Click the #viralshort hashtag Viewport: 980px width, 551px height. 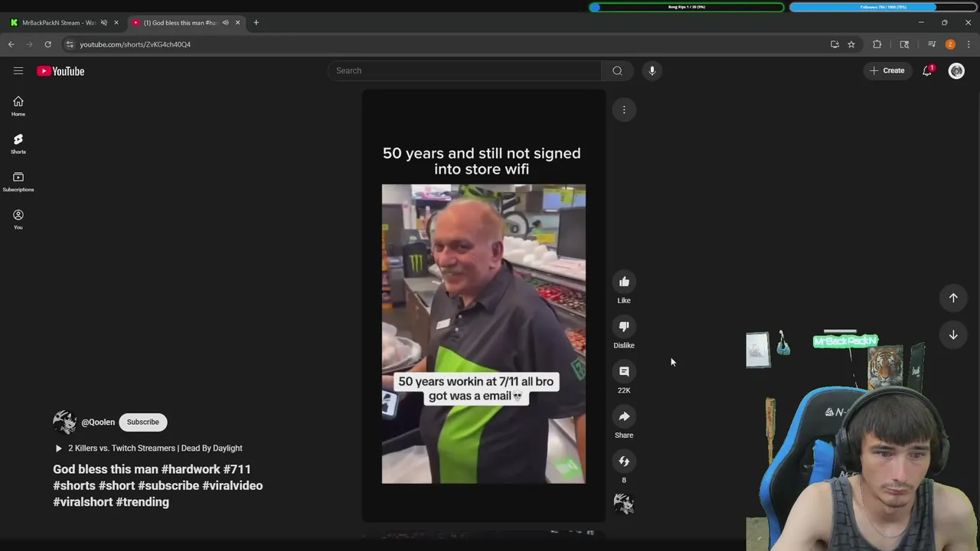[x=83, y=502]
